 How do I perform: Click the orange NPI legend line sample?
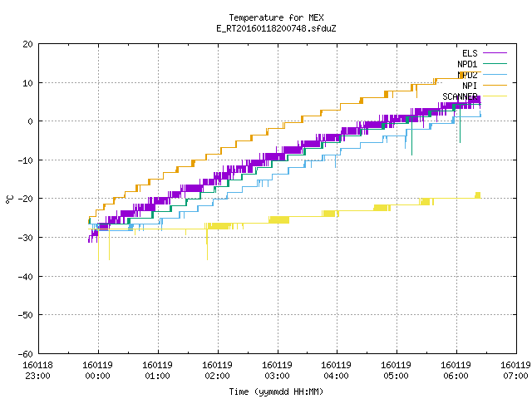pyautogui.click(x=495, y=86)
